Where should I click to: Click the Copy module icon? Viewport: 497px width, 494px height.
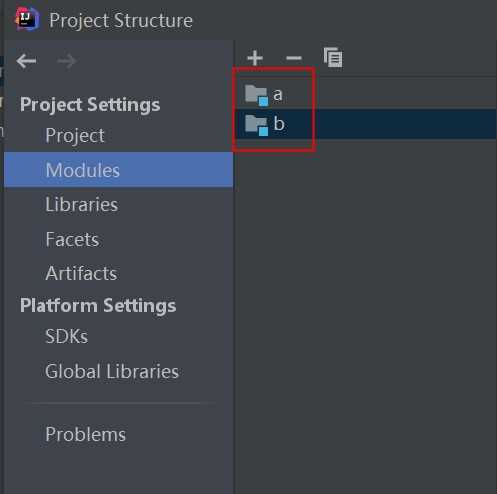tap(333, 57)
